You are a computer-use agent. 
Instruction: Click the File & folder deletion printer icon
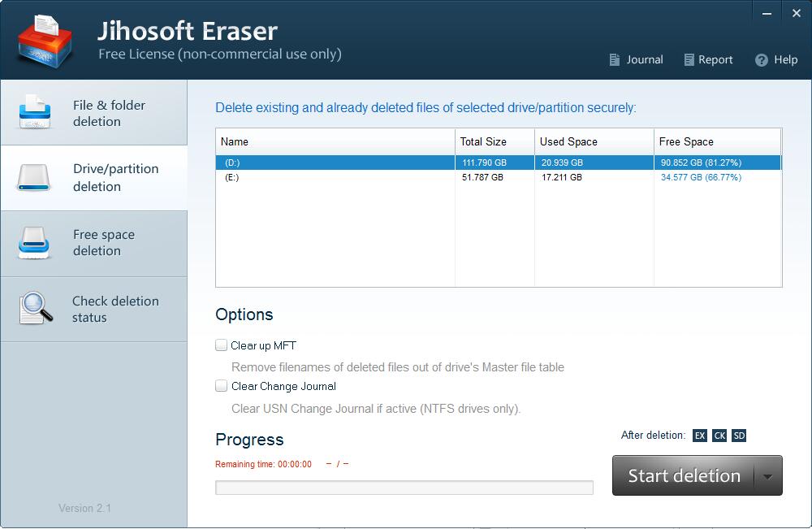pyautogui.click(x=35, y=113)
